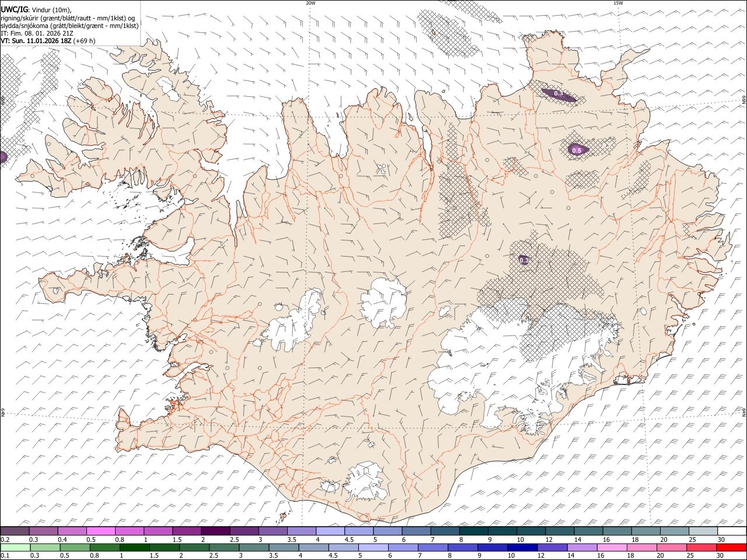Click the 'rigning/skúrir (grænt/blátt/rautt' legend description line
Viewport: 747px width, 560px height.
point(68,17)
